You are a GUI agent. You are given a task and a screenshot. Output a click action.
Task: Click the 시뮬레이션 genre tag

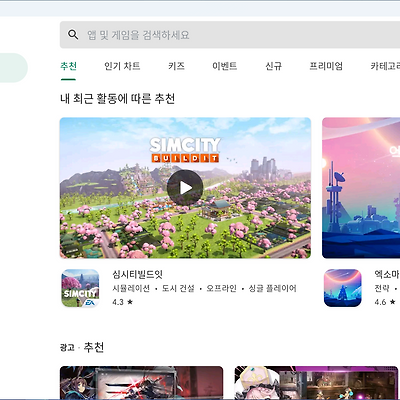[x=131, y=288]
